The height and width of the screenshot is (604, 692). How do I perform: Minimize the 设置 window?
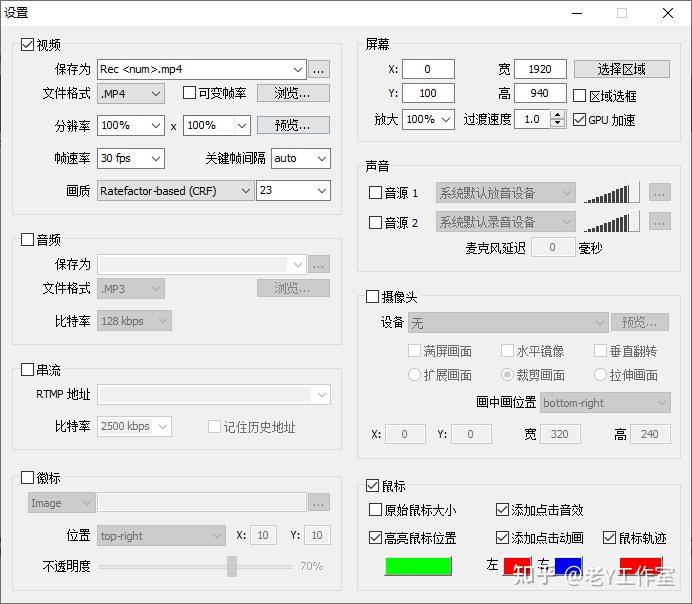click(577, 13)
